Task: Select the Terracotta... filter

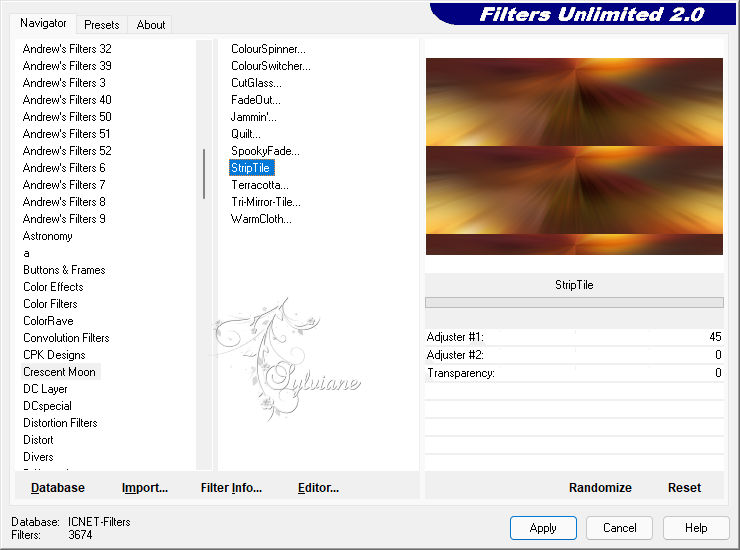Action: point(260,185)
